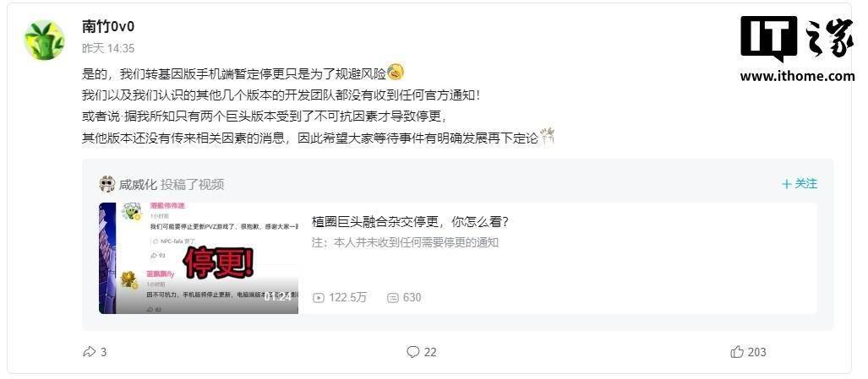This screenshot has height=379, width=868.
Task: Open www.ithome.com link text
Action: point(797,76)
